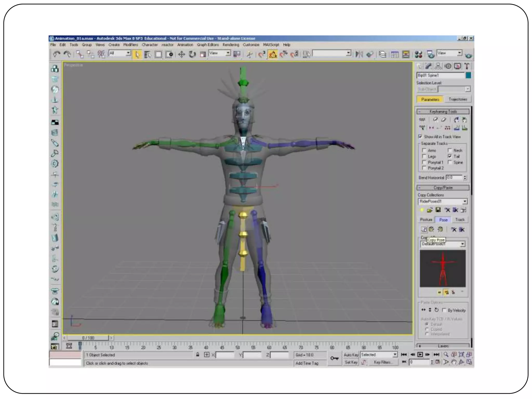
Task: Switch to the Posture tab
Action: (426, 220)
